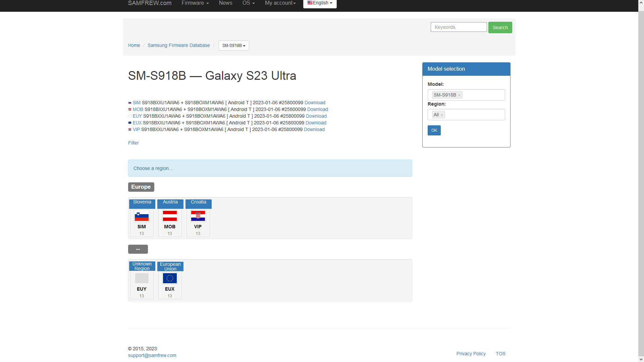Expand the OS menu
The image size is (644, 362).
point(249,3)
